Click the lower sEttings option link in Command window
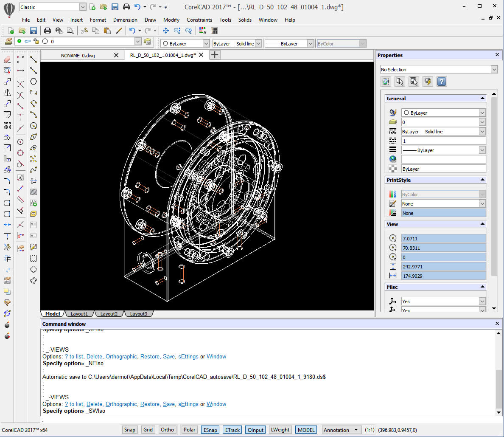504x437 pixels. pos(188,404)
